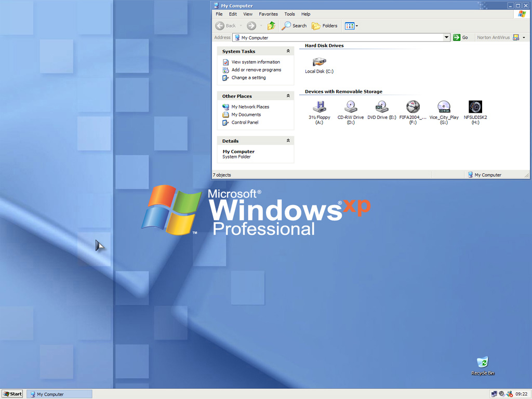Viewport: 532px width, 399px height.
Task: Open the Edit menu
Action: click(x=233, y=14)
